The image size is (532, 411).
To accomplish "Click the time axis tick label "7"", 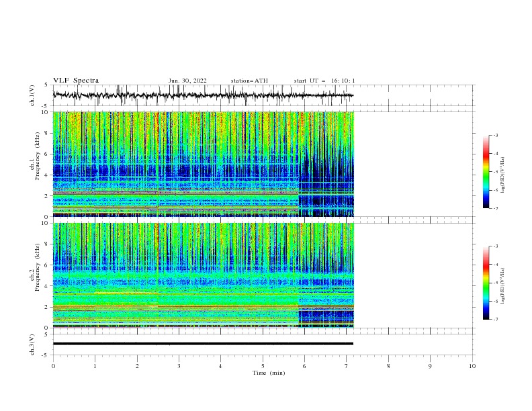I will (x=347, y=366).
